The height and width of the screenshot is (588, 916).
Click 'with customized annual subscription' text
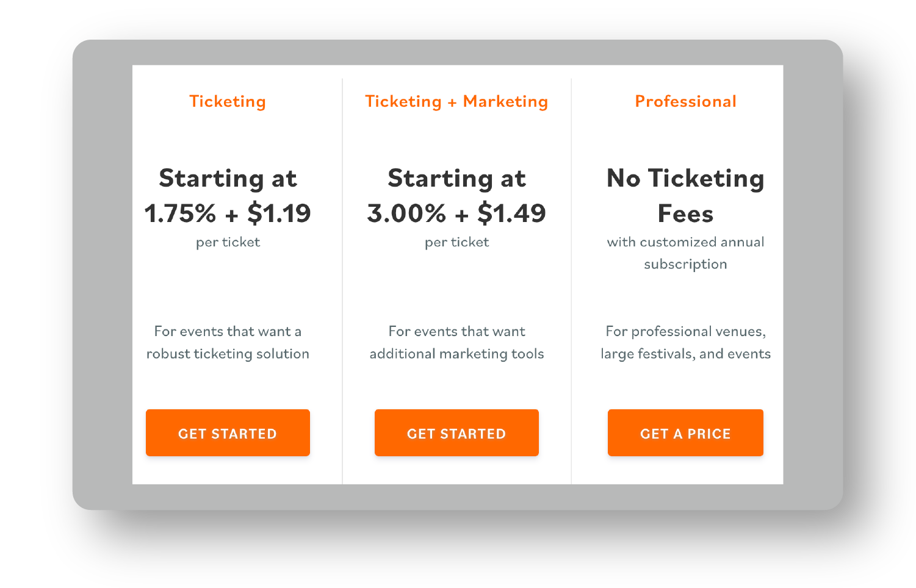pyautogui.click(x=685, y=253)
